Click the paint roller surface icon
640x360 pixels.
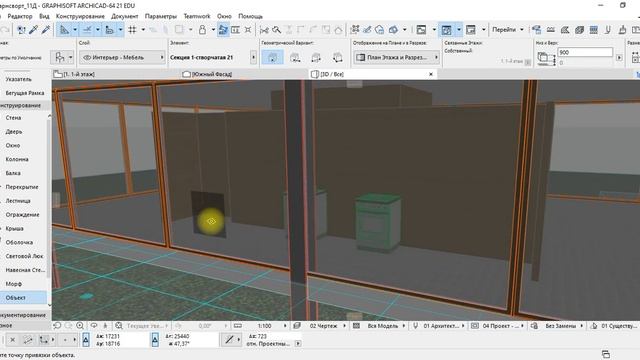pos(536,30)
